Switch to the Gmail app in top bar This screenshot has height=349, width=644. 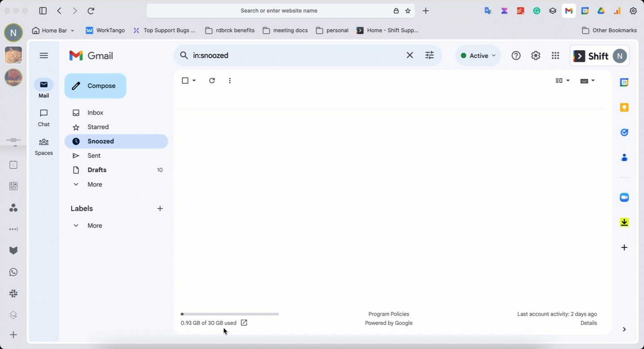click(569, 11)
